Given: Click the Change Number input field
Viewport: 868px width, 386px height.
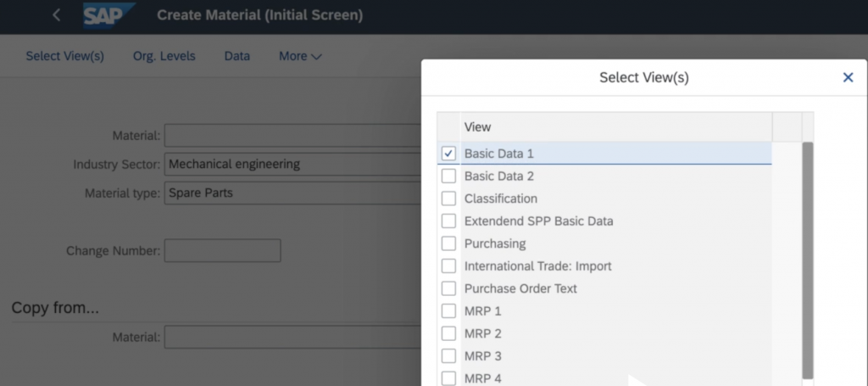Looking at the screenshot, I should pyautogui.click(x=222, y=250).
